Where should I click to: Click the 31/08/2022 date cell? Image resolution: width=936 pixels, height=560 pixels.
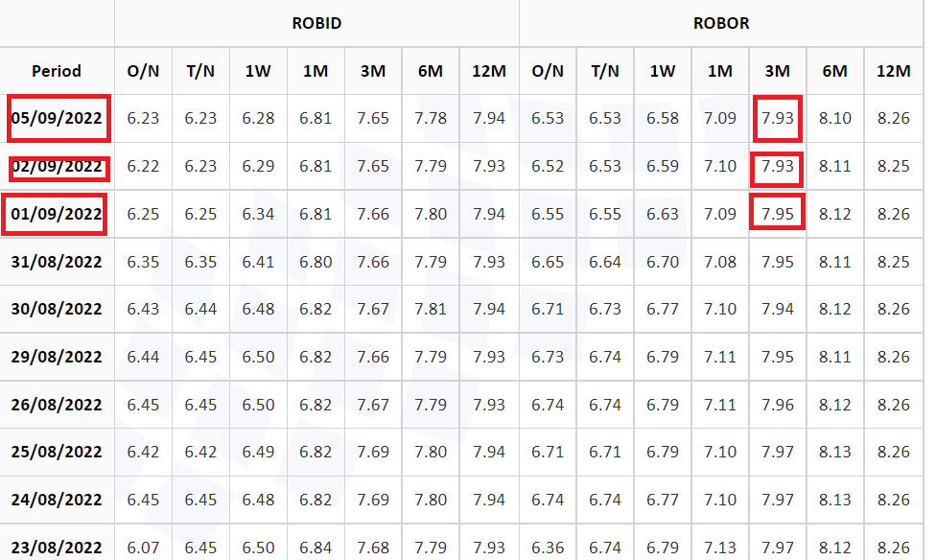pyautogui.click(x=57, y=262)
